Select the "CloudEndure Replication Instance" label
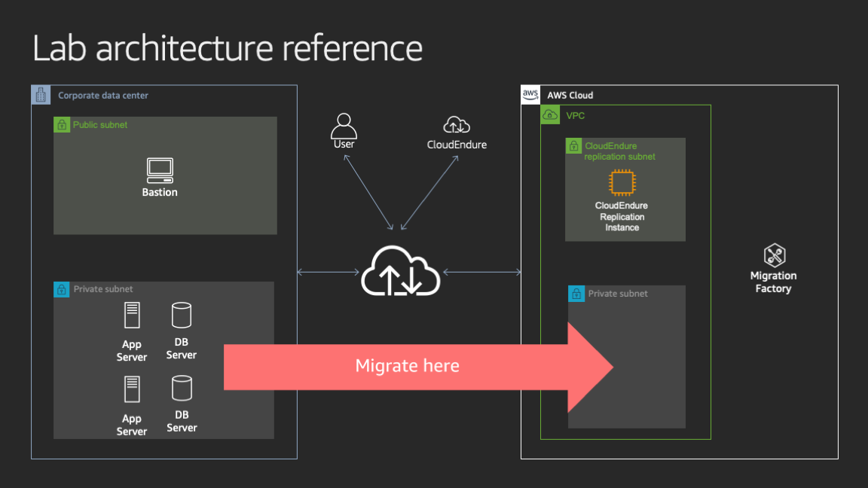Screen dimensions: 868x488 [622, 216]
